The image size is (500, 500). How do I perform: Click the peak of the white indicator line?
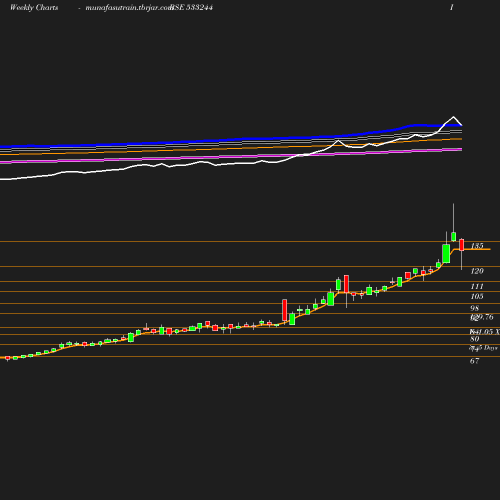(x=453, y=117)
